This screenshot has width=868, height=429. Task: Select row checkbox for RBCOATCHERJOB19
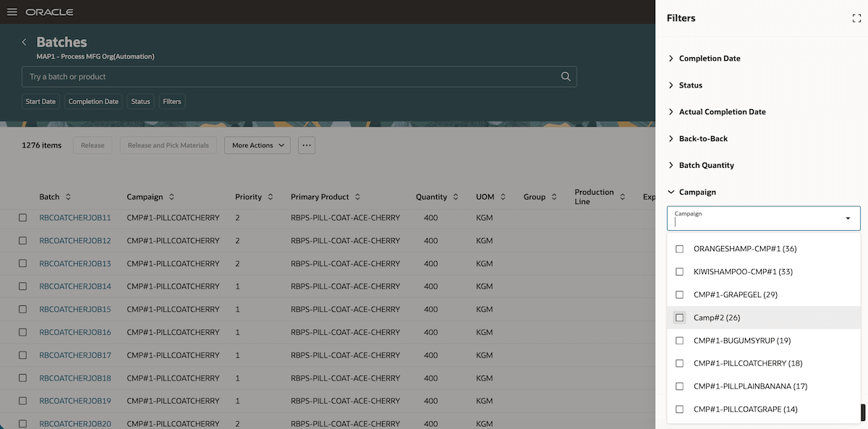coord(22,401)
